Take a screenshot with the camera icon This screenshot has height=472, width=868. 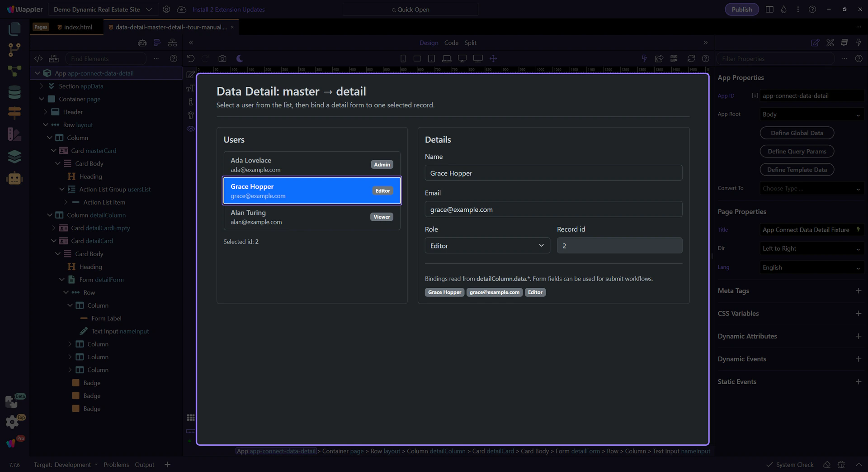pyautogui.click(x=222, y=59)
